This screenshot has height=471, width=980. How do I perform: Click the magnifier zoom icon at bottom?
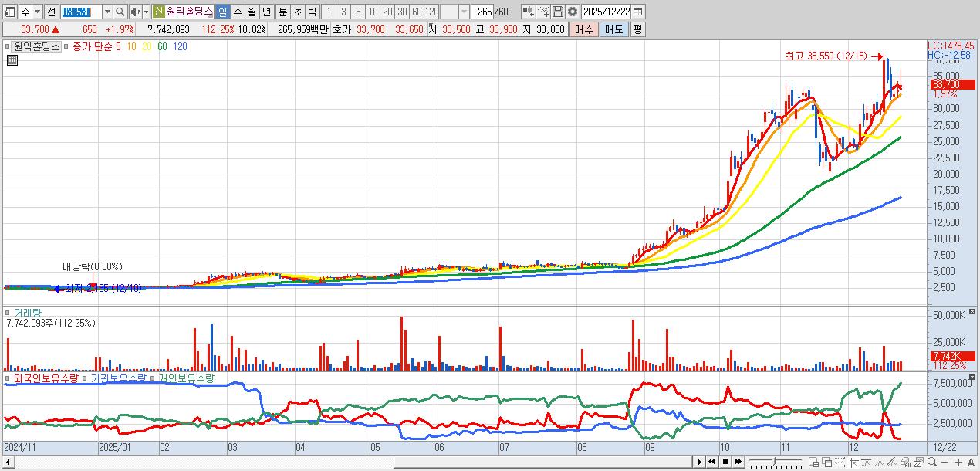coord(931,462)
